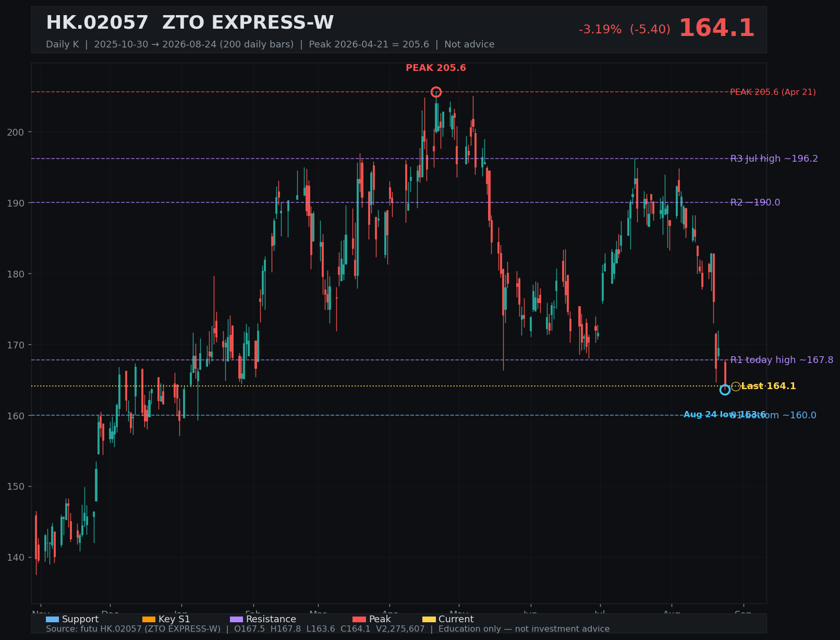Click the -3.19% (-5.40) change value
The image size is (840, 640).
(x=625, y=30)
